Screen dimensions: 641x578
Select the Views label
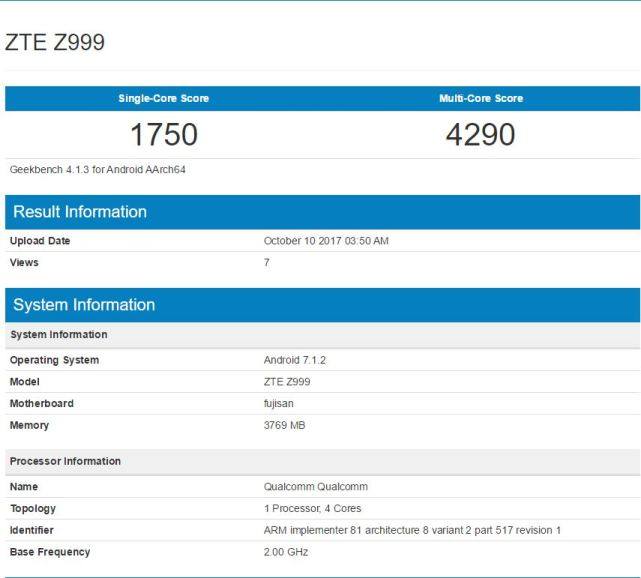(x=24, y=262)
